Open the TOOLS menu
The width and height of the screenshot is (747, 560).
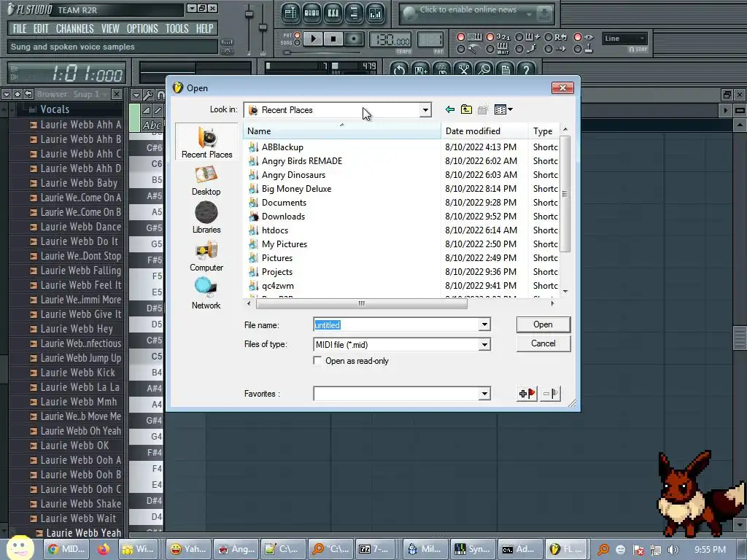pyautogui.click(x=177, y=28)
